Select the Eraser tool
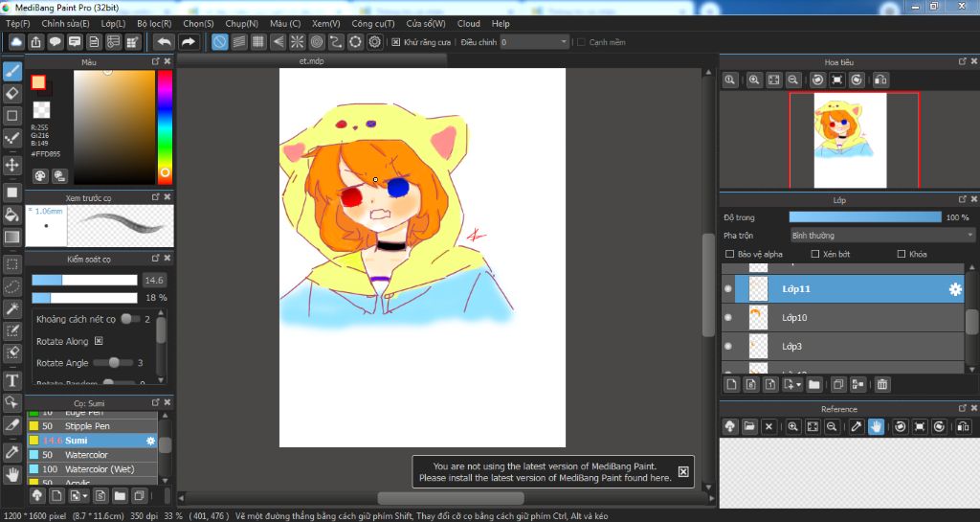Image resolution: width=980 pixels, height=522 pixels. click(x=11, y=93)
